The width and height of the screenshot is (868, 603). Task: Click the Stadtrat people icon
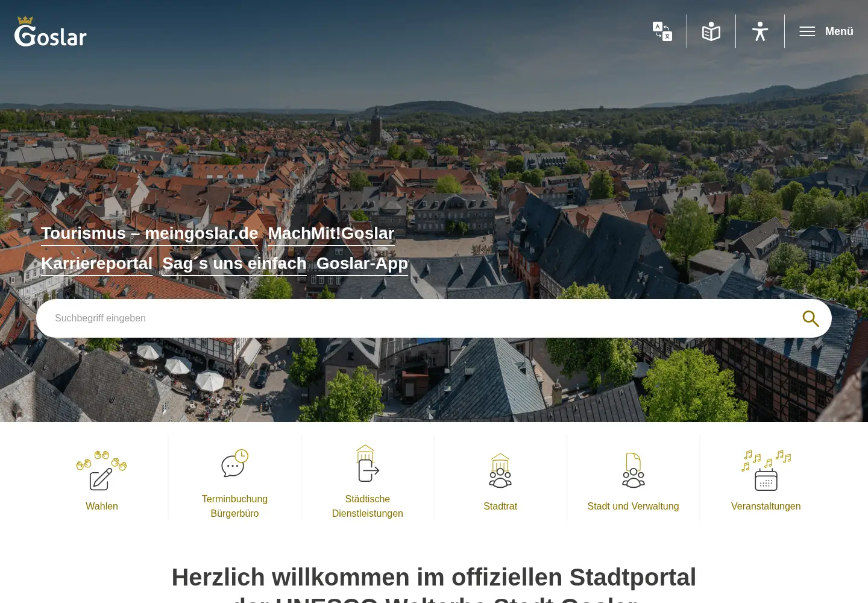click(500, 470)
